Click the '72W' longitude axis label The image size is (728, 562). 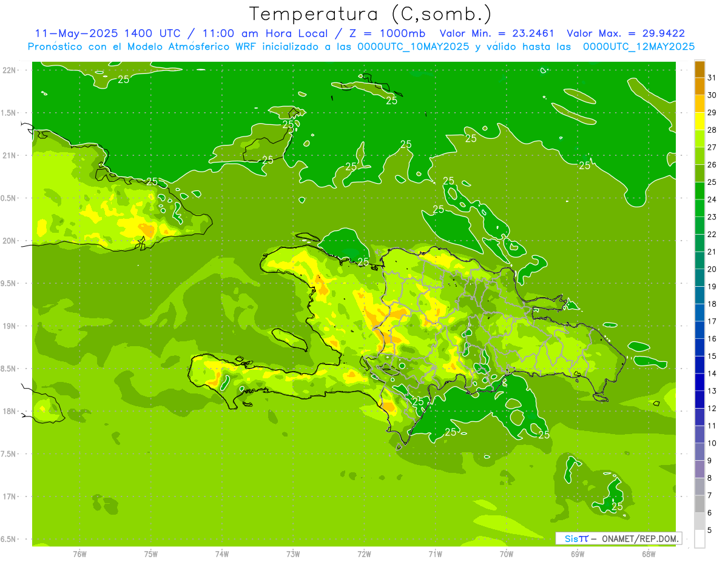[x=364, y=554]
